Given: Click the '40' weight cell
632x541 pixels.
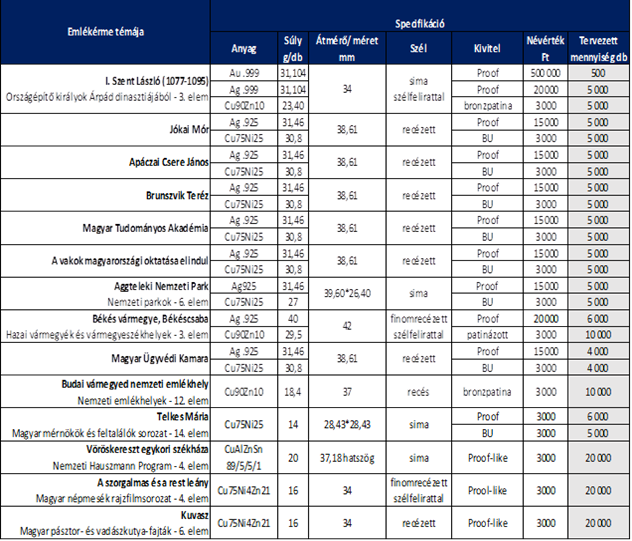Looking at the screenshot, I should 293,319.
